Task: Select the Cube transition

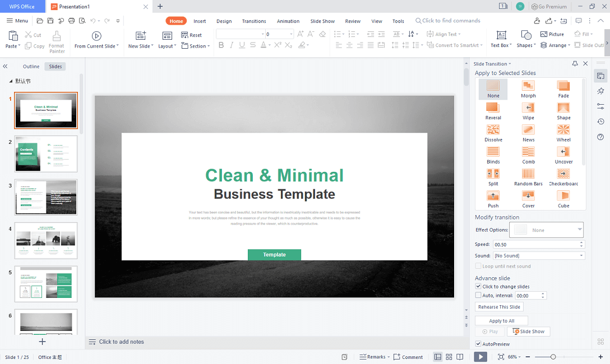Action: 563,199
